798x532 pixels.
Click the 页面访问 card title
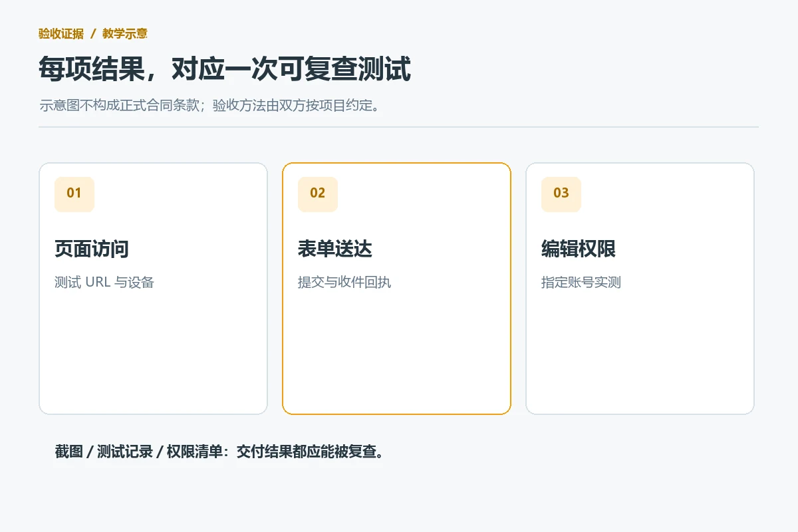coord(92,249)
